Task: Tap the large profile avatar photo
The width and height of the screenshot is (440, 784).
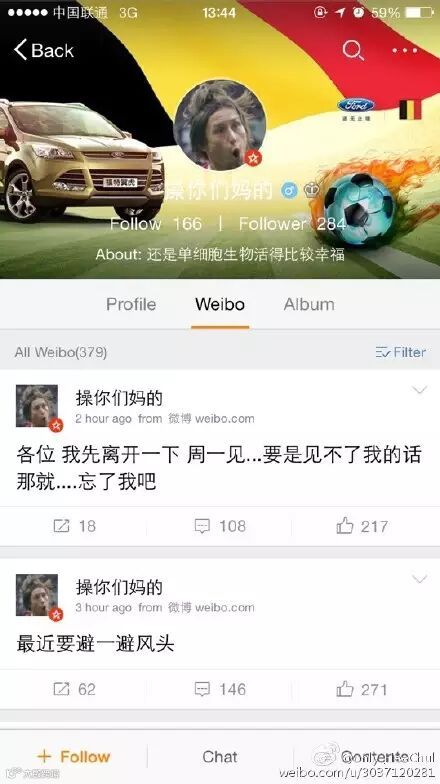Action: tap(220, 126)
